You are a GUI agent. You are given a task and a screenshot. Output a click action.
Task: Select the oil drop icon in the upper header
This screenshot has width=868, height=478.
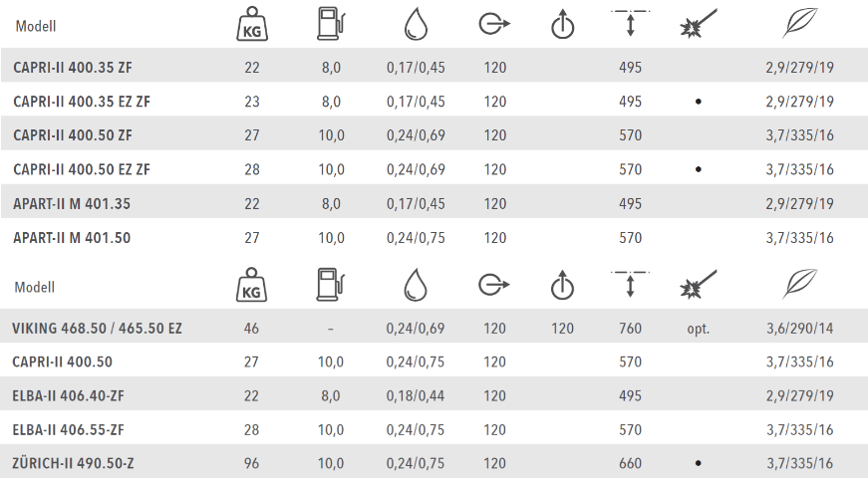[x=415, y=25]
